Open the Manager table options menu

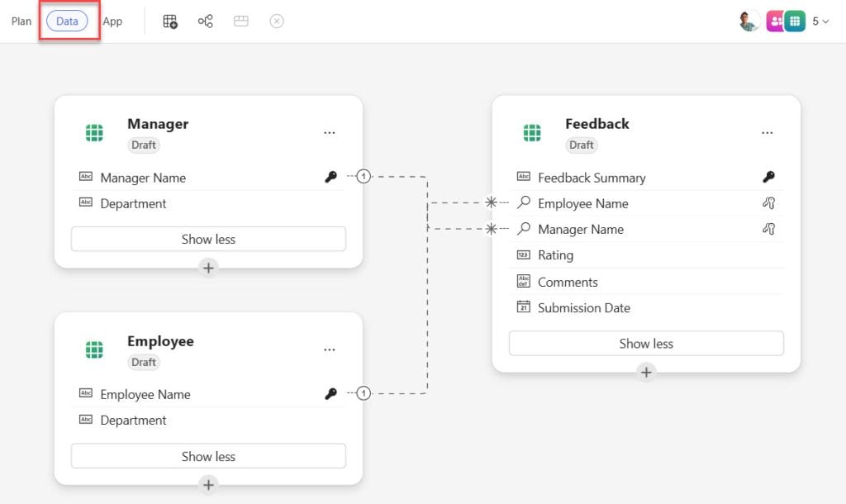[330, 132]
